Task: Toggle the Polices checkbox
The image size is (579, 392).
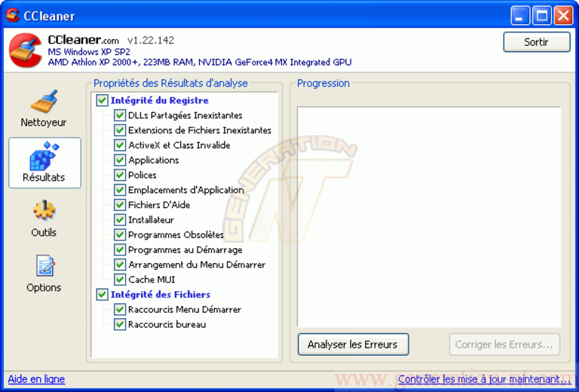Action: click(119, 175)
